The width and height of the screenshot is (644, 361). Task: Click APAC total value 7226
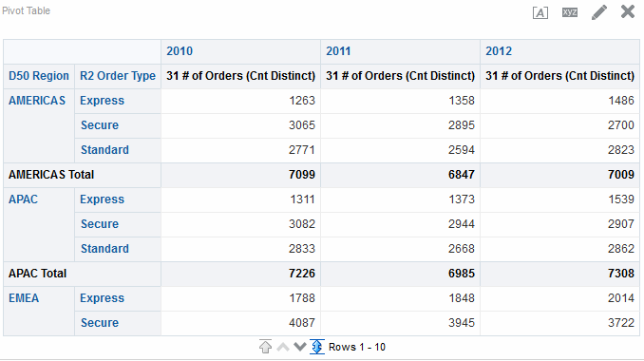click(x=302, y=274)
